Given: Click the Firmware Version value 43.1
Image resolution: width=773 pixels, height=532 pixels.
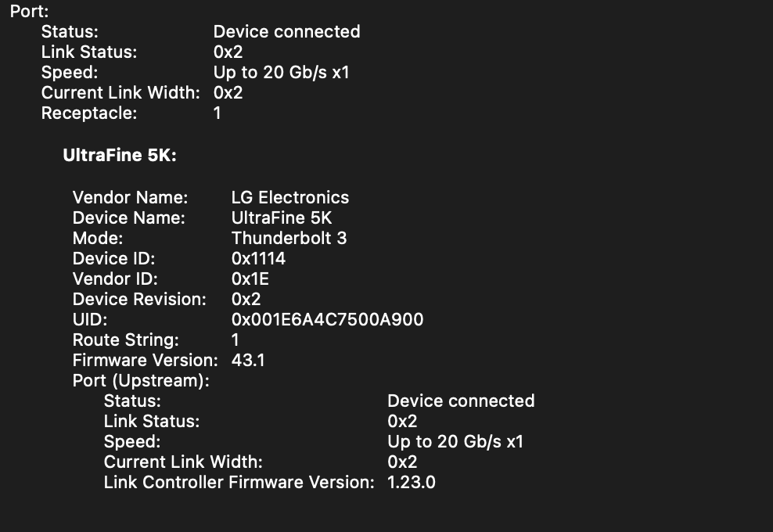Looking at the screenshot, I should click(x=248, y=361).
